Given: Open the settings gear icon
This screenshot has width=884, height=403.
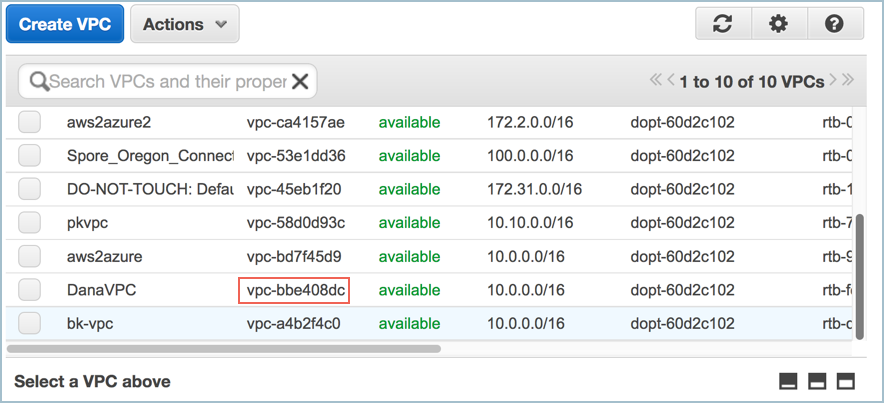Looking at the screenshot, I should 778,24.
